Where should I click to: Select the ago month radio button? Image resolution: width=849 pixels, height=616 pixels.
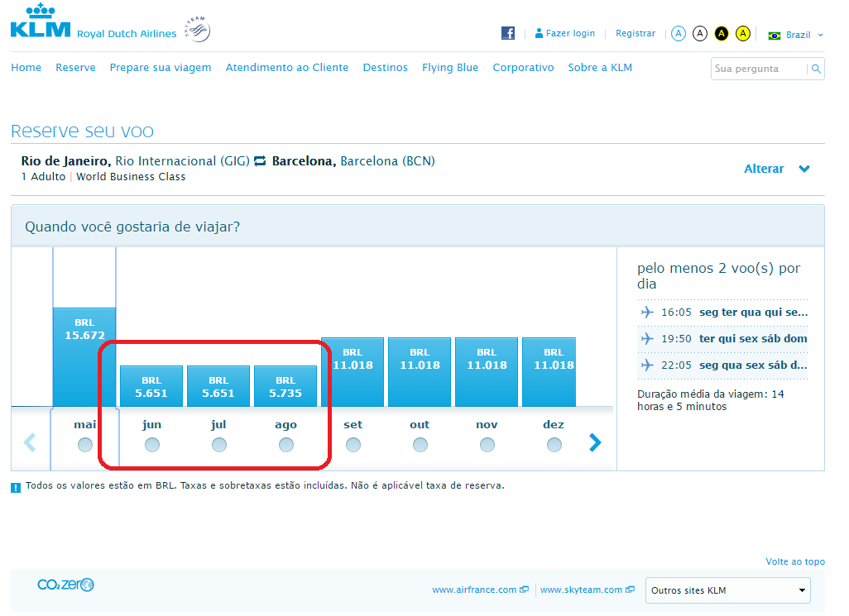[285, 445]
